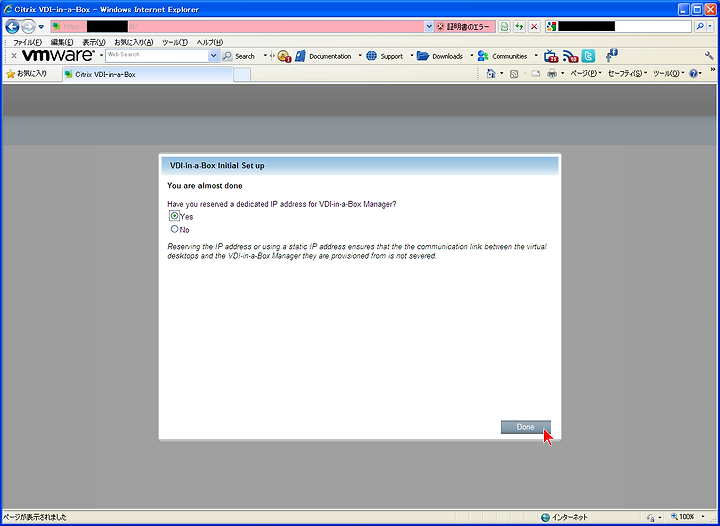The width and height of the screenshot is (720, 526).
Task: Click the browser Forward arrow button
Action: [28, 27]
